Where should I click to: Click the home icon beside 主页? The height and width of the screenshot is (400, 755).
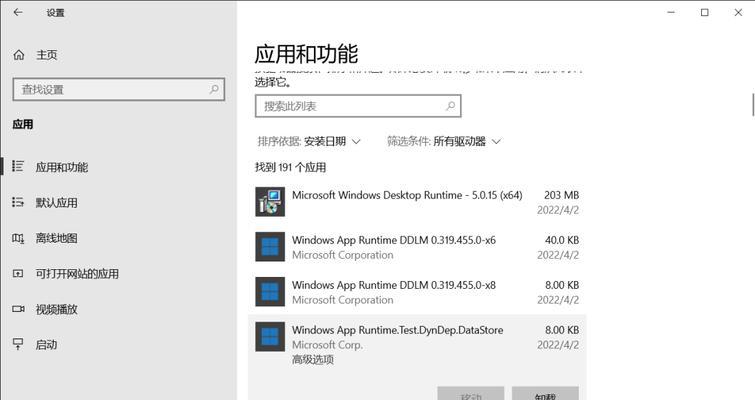point(19,55)
